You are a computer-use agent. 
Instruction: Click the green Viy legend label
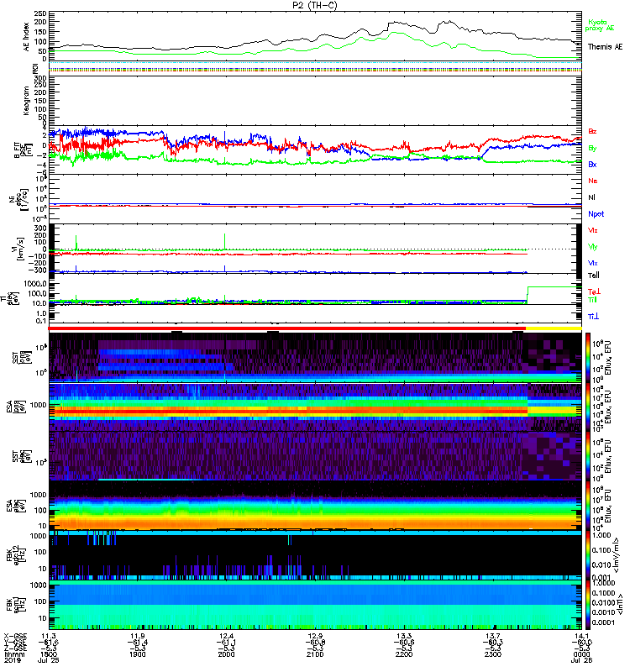[x=592, y=247]
